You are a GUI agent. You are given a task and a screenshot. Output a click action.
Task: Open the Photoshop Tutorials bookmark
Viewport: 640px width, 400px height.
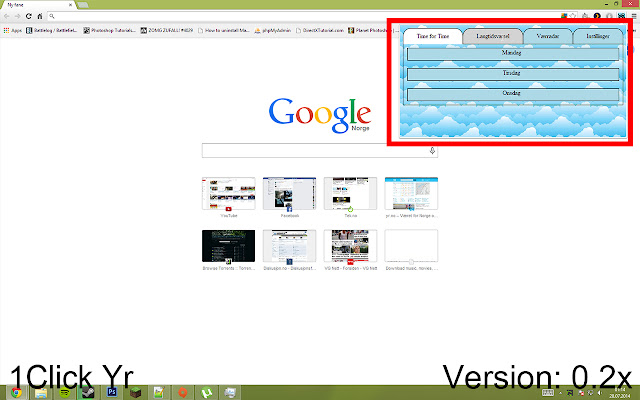[x=109, y=30]
